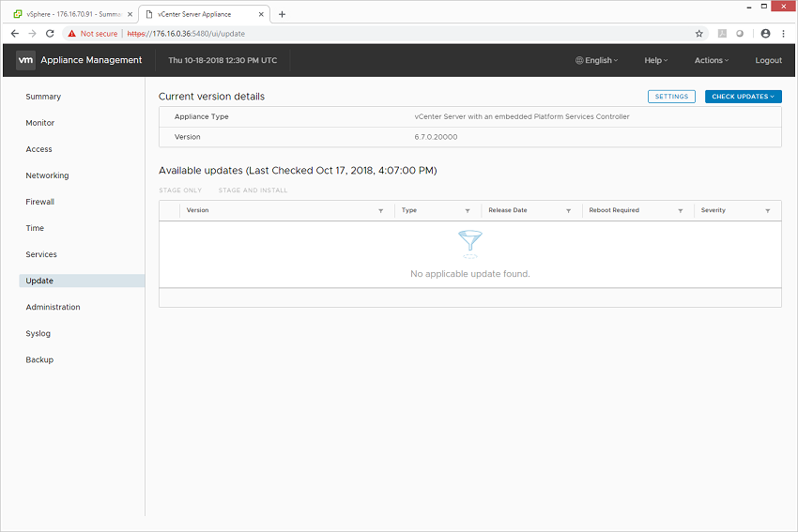The image size is (798, 532).
Task: Open the CHECK UPDATES dropdown button
Action: pos(743,97)
